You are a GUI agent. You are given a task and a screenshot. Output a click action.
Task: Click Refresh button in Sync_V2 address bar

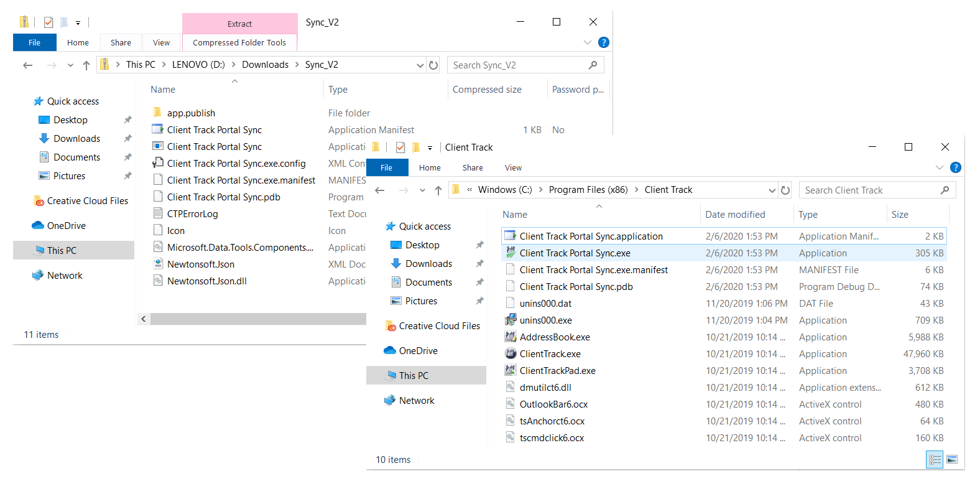[x=433, y=65]
